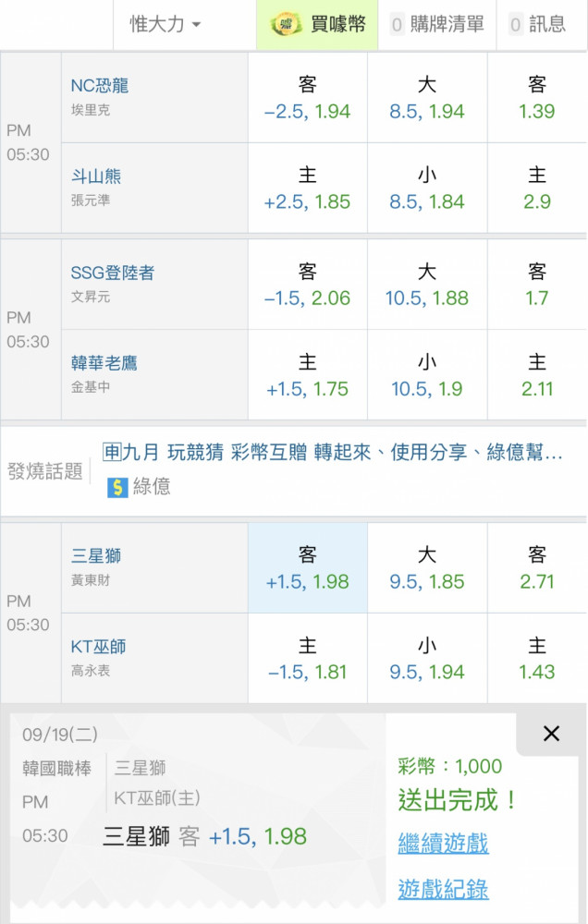588x924 pixels.
Task: Open the 九月 玩競猜 hot topic link
Action: pyautogui.click(x=342, y=453)
